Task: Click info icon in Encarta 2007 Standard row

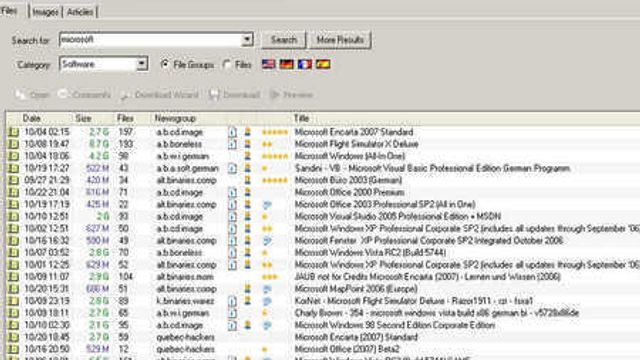Action: [232, 132]
